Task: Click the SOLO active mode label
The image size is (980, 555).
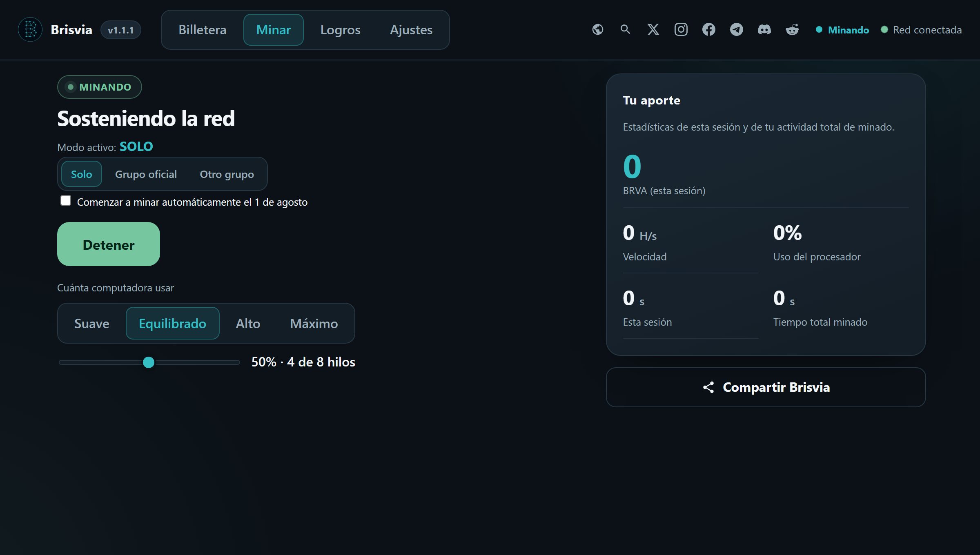Action: click(136, 147)
